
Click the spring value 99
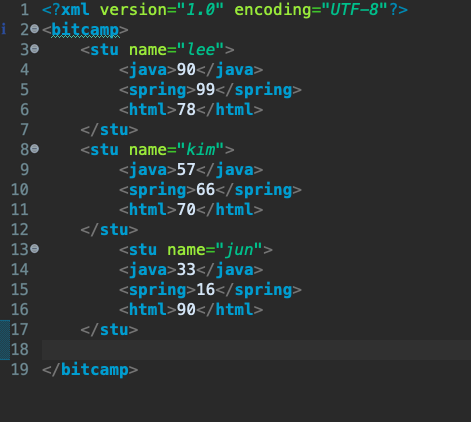pyautogui.click(x=205, y=90)
